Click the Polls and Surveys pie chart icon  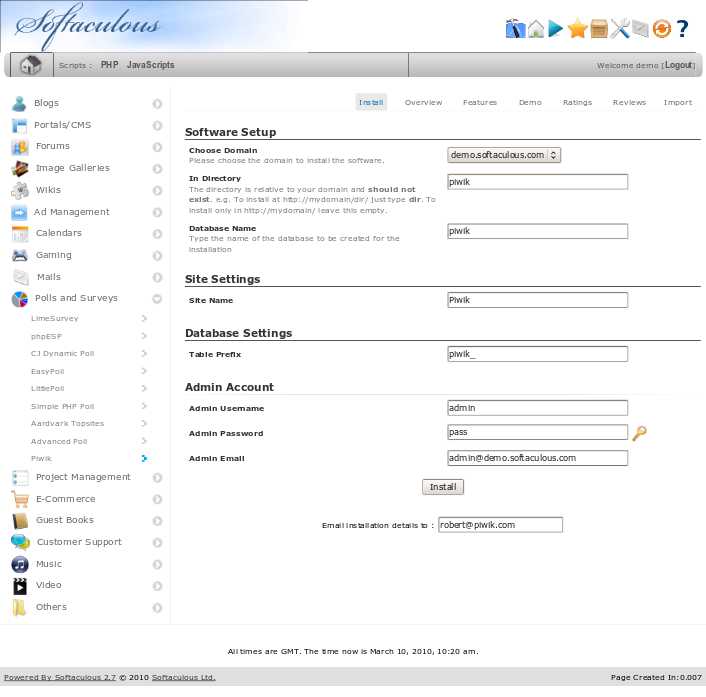(20, 299)
